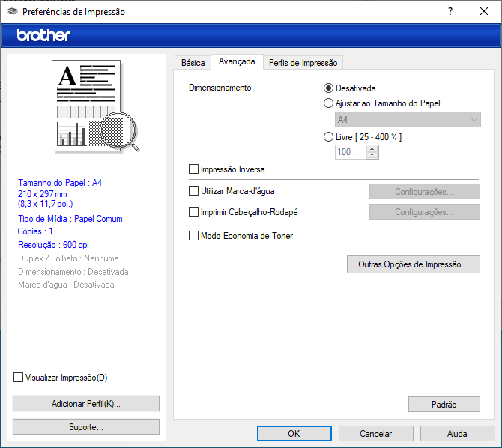
Task: Enable the Utilizar Marca-d'água checkbox
Action: tap(194, 191)
